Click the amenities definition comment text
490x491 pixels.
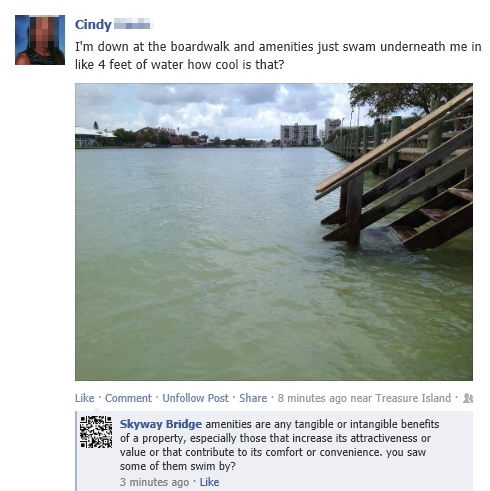279,445
